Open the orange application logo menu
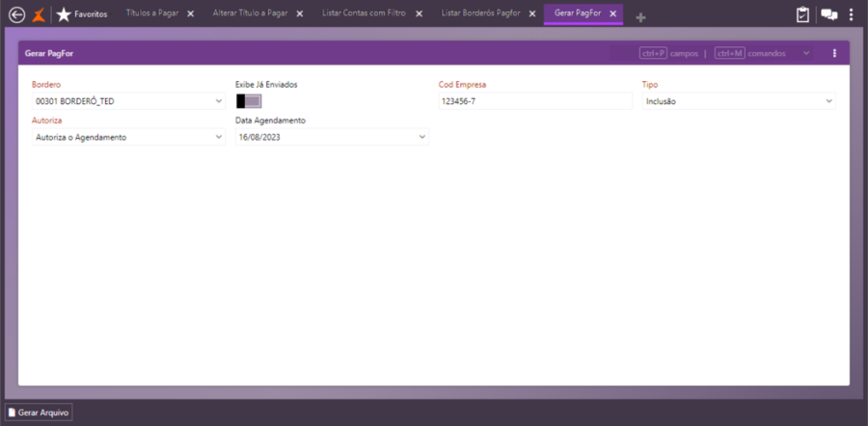The width and height of the screenshot is (868, 426). [39, 14]
